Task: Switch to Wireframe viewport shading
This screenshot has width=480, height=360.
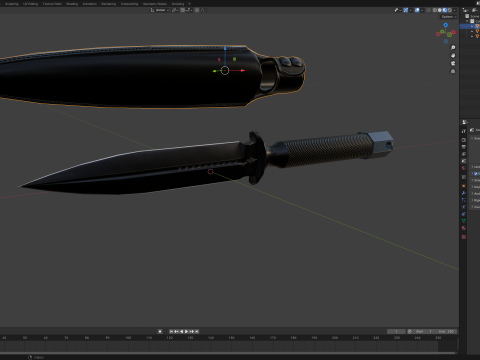Action: click(435, 10)
